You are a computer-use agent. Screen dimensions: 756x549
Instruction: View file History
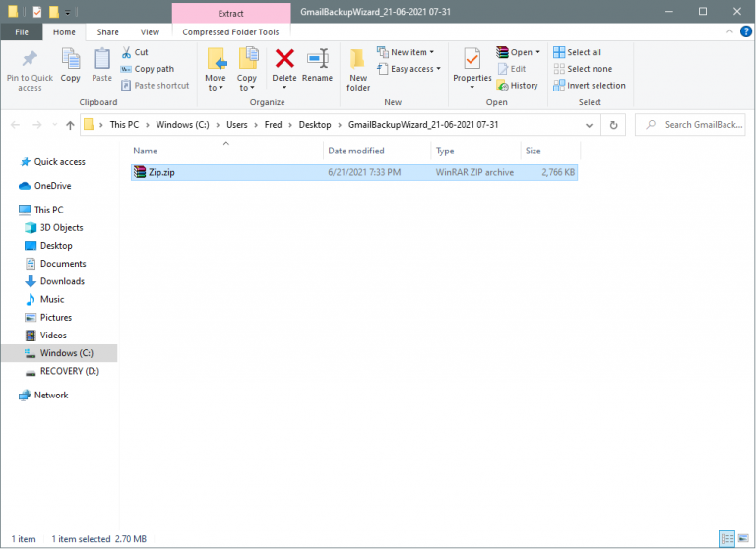[518, 86]
